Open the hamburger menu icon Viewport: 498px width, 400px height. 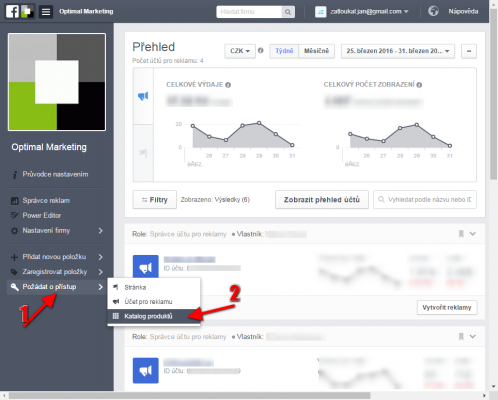46,12
